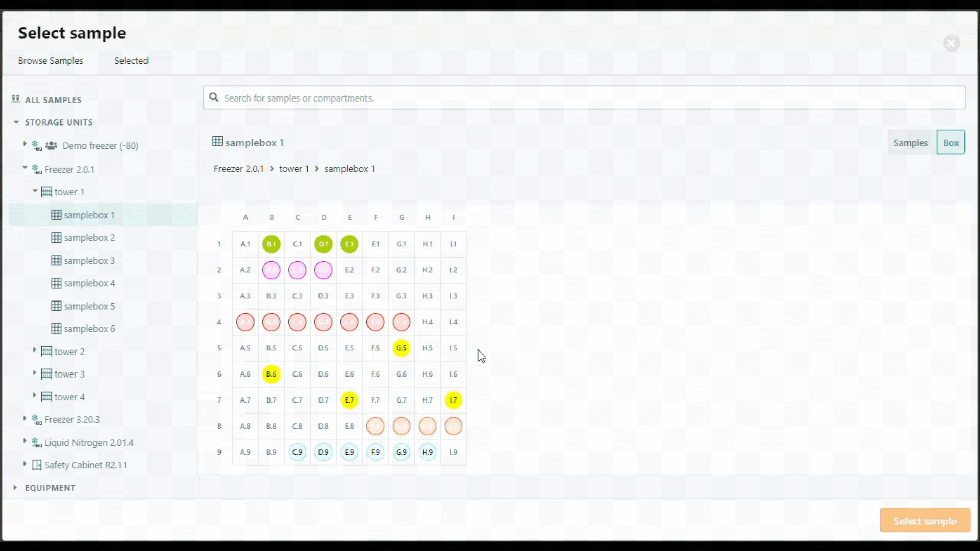This screenshot has height=551, width=980.
Task: Select yellow sample in position G.5
Action: tap(402, 348)
